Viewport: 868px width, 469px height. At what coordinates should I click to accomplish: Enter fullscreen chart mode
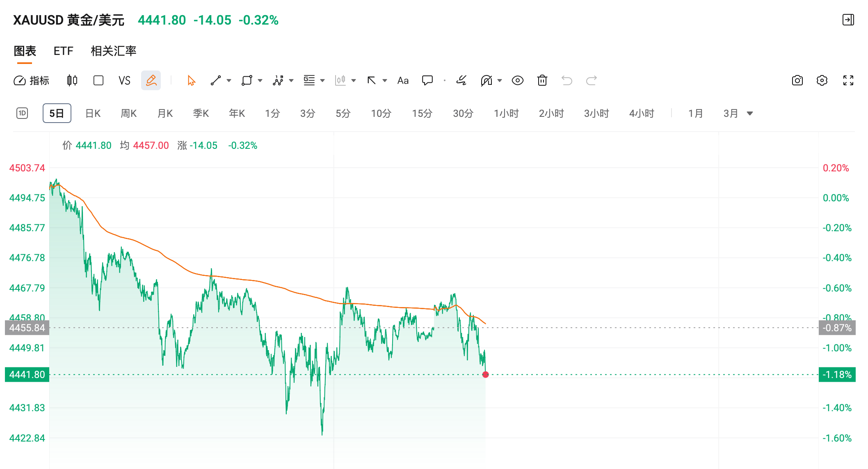pyautogui.click(x=848, y=80)
